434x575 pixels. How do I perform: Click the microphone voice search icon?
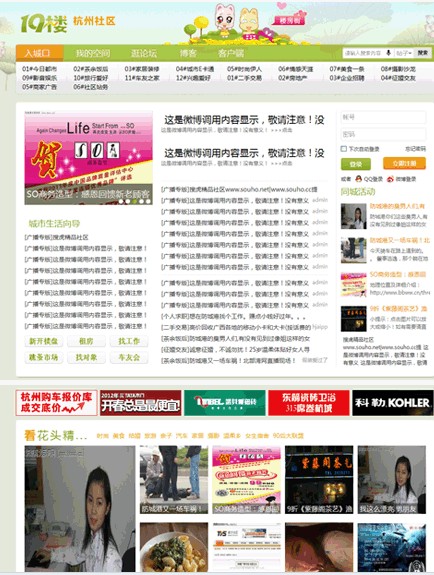click(x=389, y=53)
